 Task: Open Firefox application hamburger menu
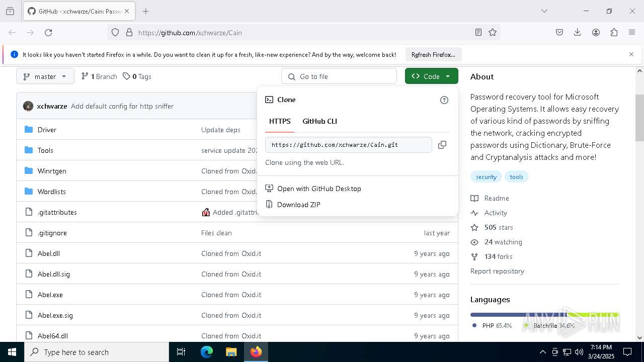[632, 32]
